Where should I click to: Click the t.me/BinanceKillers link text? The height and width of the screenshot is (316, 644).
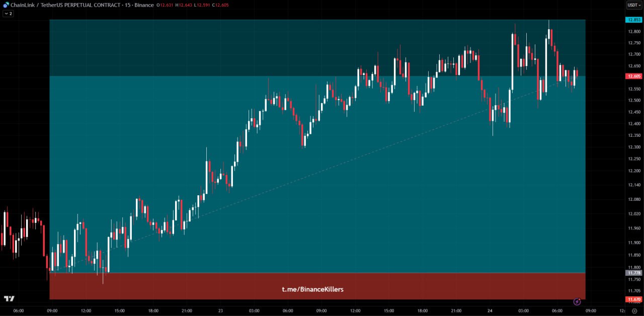[x=312, y=289]
